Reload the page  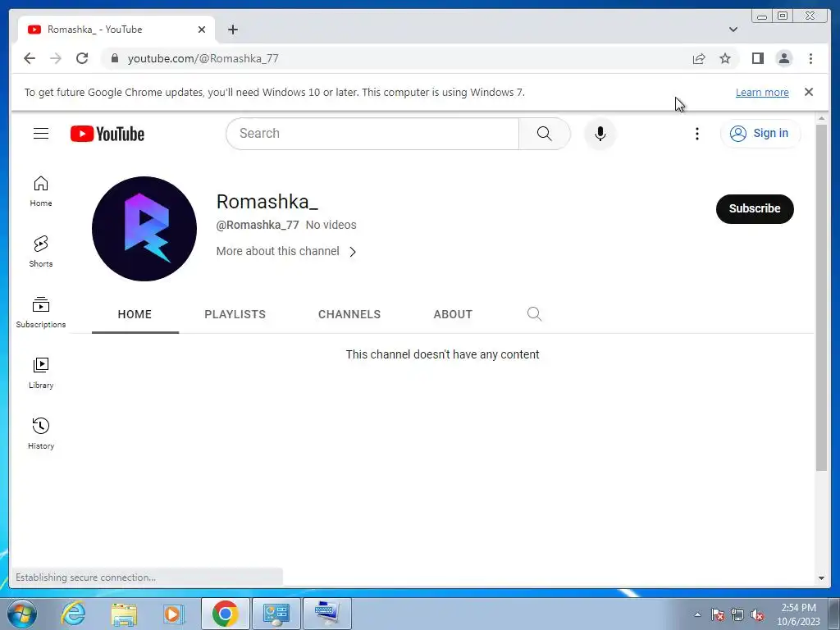82,58
